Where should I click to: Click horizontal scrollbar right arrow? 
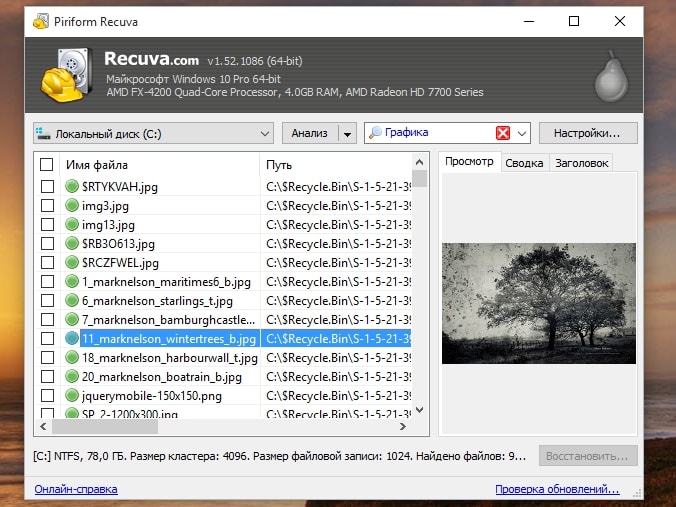403,426
